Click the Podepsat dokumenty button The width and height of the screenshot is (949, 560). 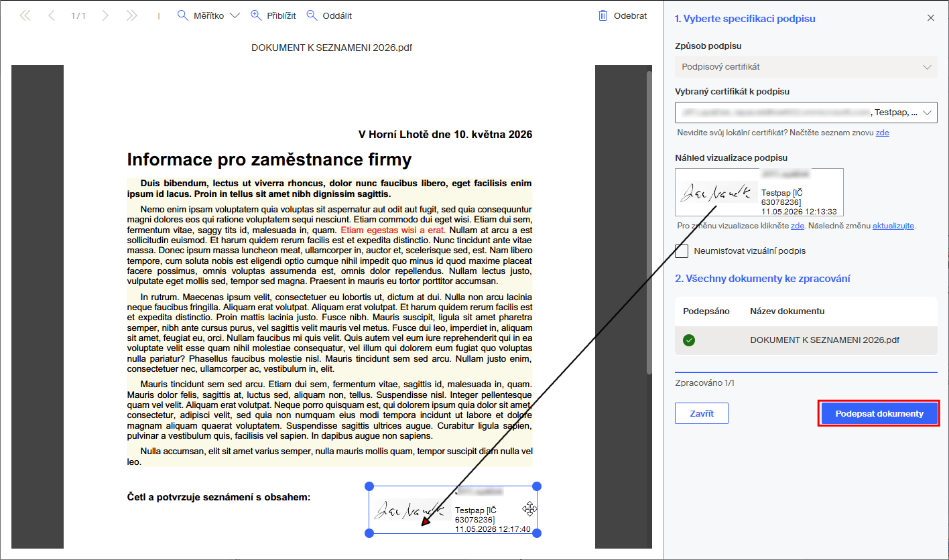(879, 413)
